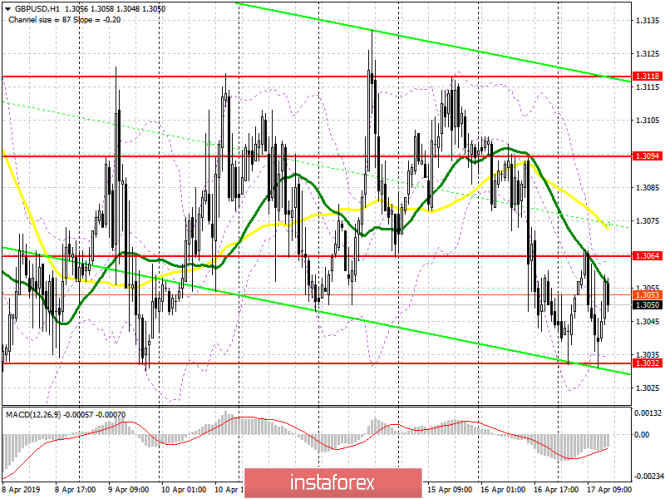The height and width of the screenshot is (499, 665).
Task: Select the red 1.3094 price level tag
Action: pos(647,156)
